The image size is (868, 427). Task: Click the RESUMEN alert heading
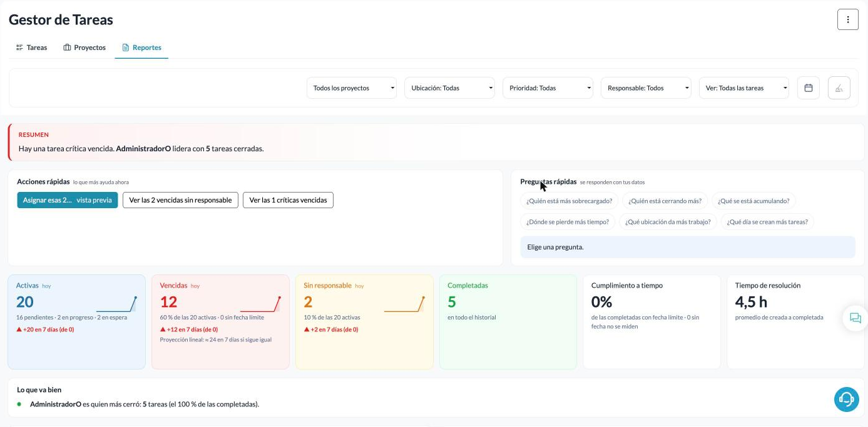[34, 135]
